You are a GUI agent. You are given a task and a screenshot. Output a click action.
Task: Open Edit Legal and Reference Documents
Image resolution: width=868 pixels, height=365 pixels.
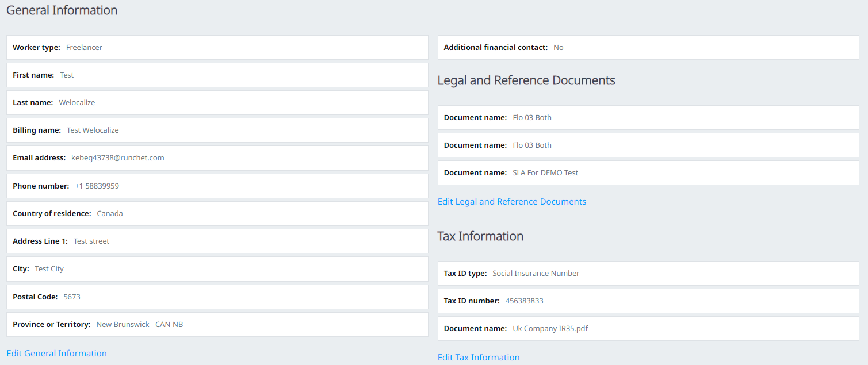click(x=511, y=201)
